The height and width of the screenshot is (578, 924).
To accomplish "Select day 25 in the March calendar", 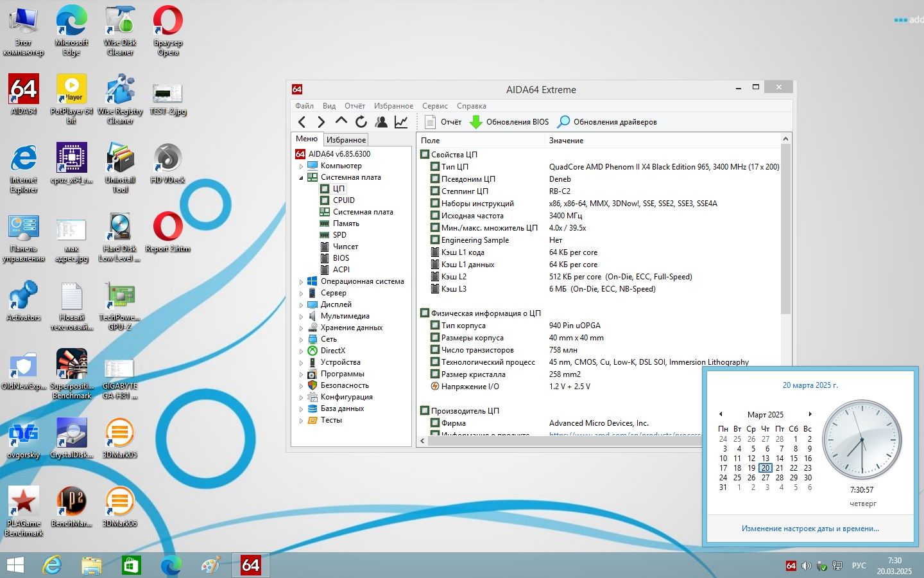I will pyautogui.click(x=737, y=478).
